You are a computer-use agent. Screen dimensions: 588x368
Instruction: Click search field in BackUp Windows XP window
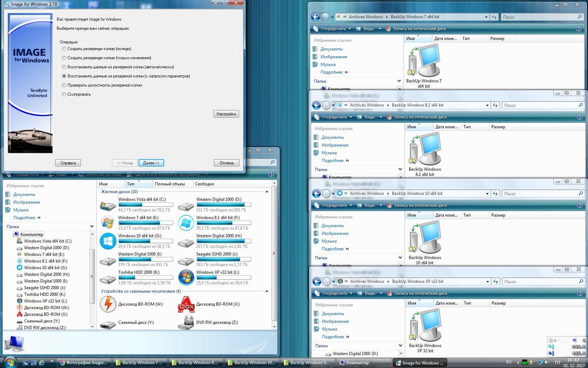544,281
